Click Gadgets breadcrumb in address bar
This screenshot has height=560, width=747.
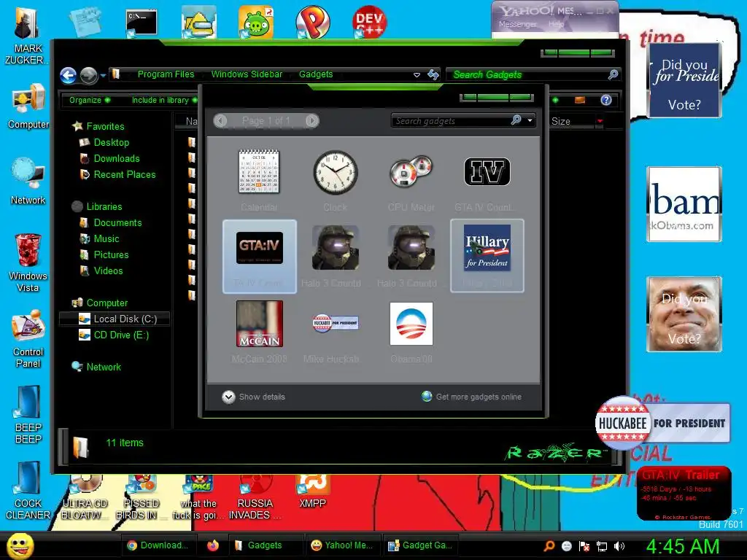[316, 74]
